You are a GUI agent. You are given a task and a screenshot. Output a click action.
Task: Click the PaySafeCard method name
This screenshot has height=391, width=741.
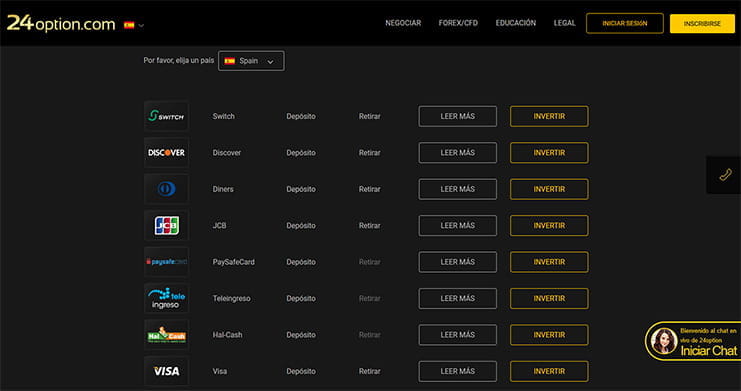coord(233,262)
